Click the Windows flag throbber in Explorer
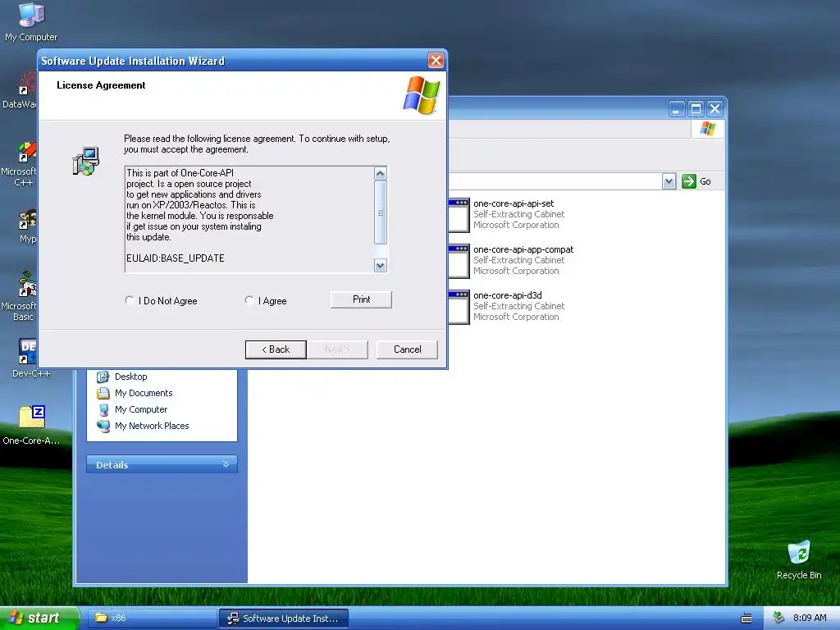The height and width of the screenshot is (630, 840). (x=707, y=129)
